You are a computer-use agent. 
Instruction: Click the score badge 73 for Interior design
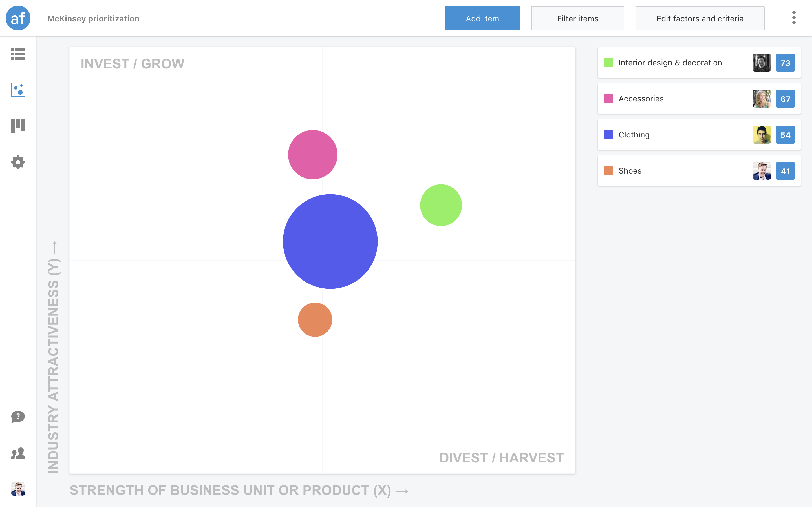click(x=785, y=62)
